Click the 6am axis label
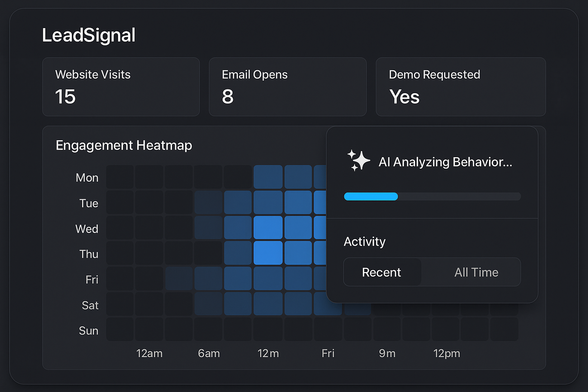588x392 pixels. 209,353
